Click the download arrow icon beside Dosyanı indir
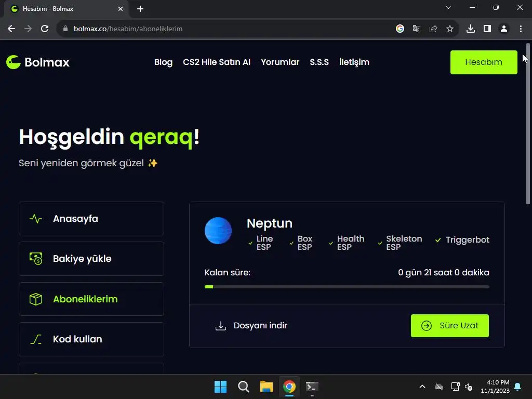The height and width of the screenshot is (399, 532). [x=220, y=325]
